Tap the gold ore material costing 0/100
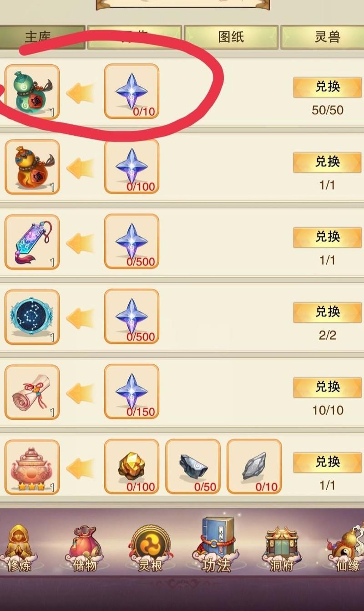The height and width of the screenshot is (611, 364). tap(131, 467)
